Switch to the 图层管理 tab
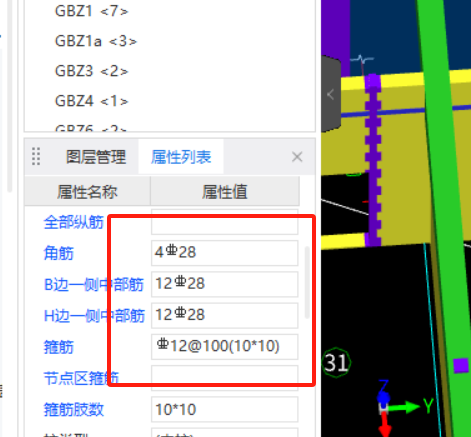471x437 pixels. (x=96, y=157)
